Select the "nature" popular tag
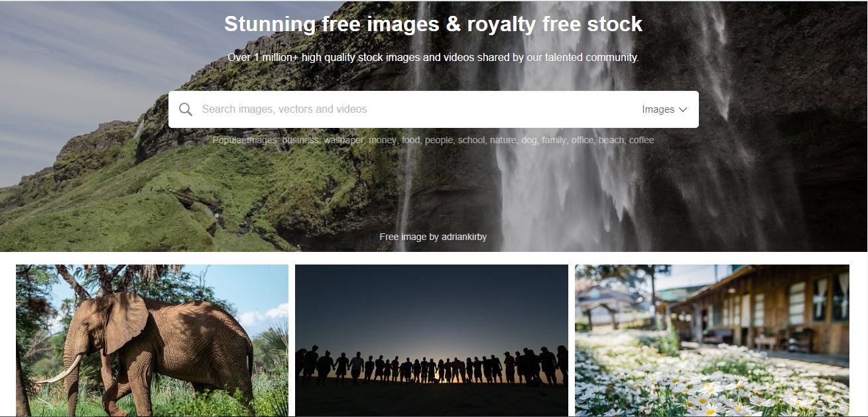This screenshot has height=417, width=868. click(504, 140)
